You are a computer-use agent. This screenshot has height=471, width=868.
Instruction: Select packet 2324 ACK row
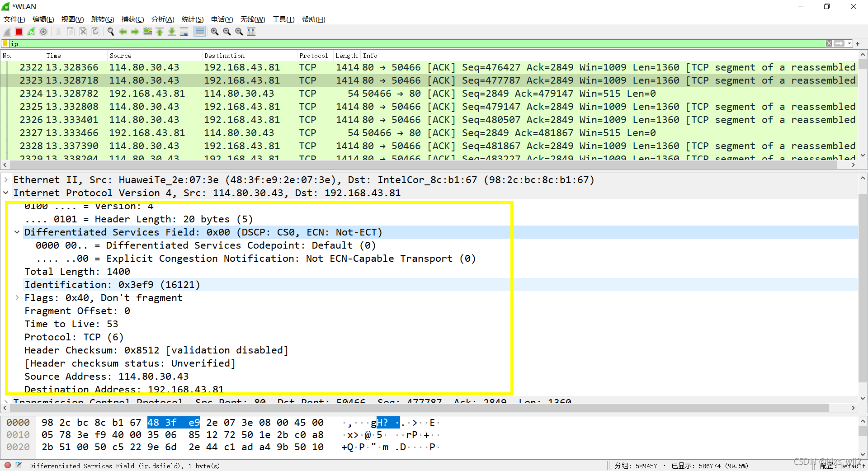tap(429, 94)
